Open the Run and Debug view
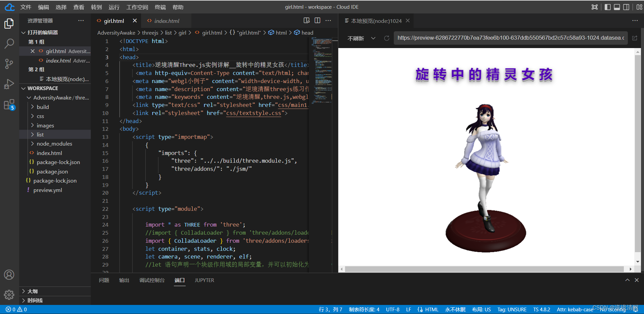644x314 pixels. pyautogui.click(x=9, y=84)
